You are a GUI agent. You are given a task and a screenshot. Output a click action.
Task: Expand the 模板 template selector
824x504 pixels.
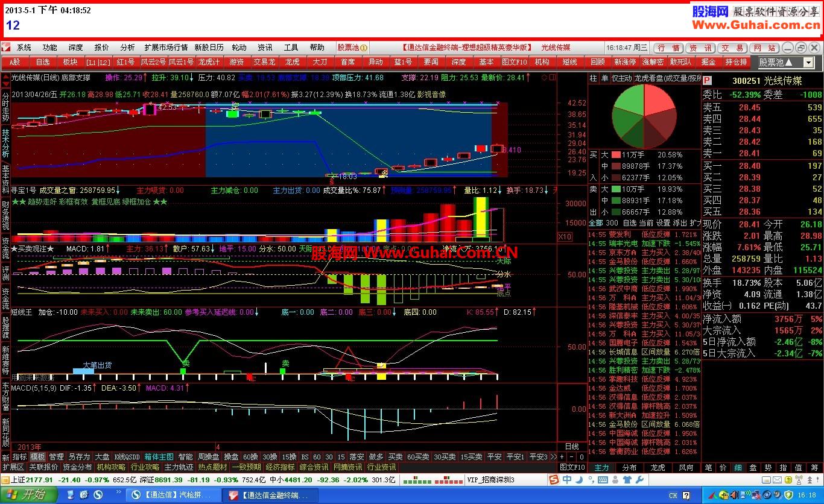pyautogui.click(x=37, y=457)
